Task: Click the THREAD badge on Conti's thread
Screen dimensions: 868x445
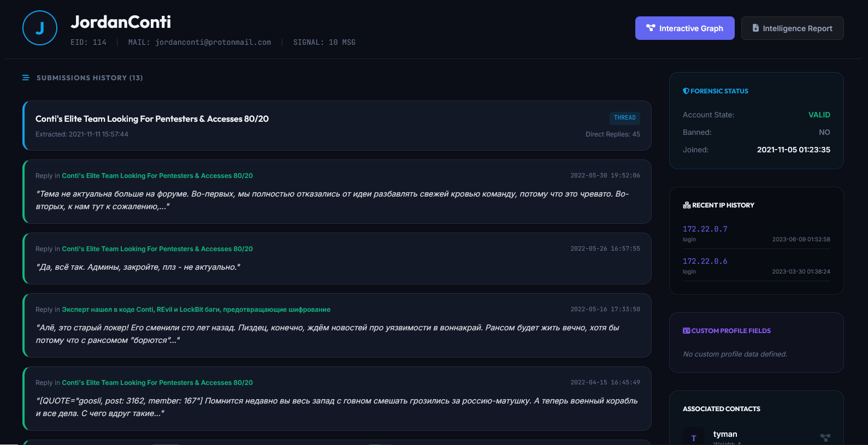Action: (625, 118)
